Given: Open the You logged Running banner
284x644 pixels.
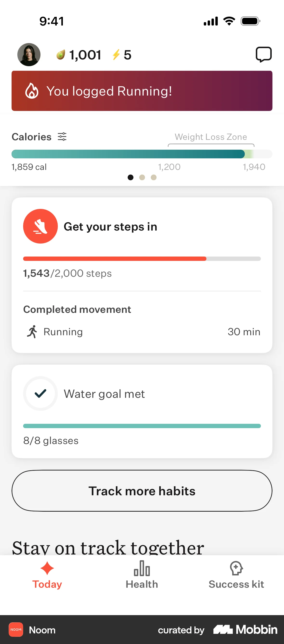Looking at the screenshot, I should pos(142,91).
